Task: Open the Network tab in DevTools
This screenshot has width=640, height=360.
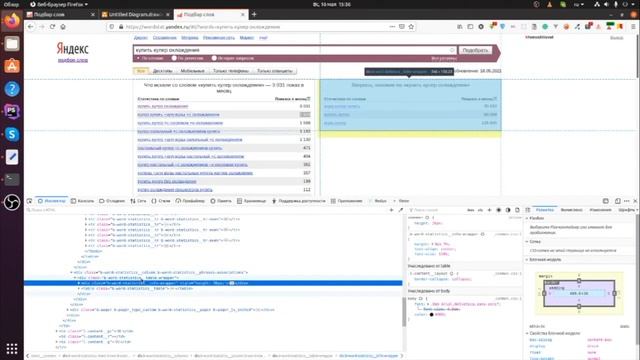Action: (x=138, y=201)
